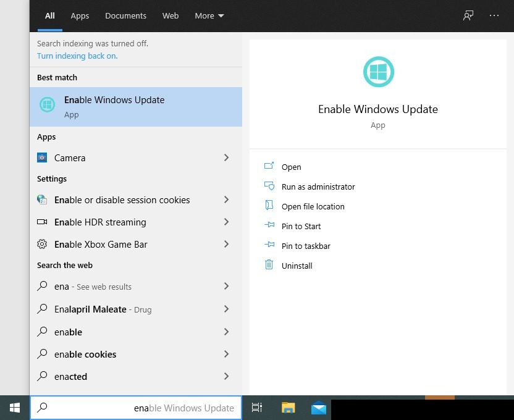Image resolution: width=514 pixels, height=420 pixels.
Task: Choose Run as administrator
Action: (318, 187)
